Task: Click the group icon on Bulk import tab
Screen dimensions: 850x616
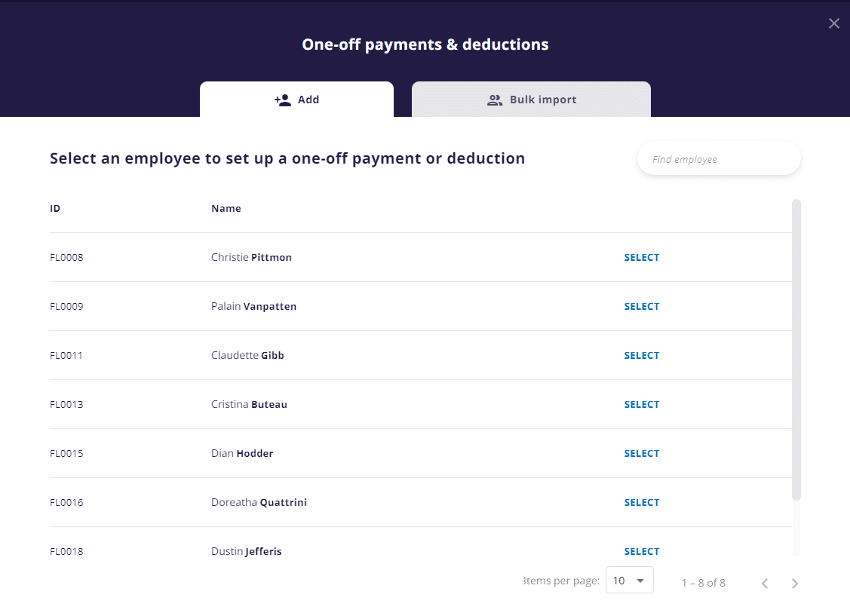Action: pyautogui.click(x=496, y=99)
